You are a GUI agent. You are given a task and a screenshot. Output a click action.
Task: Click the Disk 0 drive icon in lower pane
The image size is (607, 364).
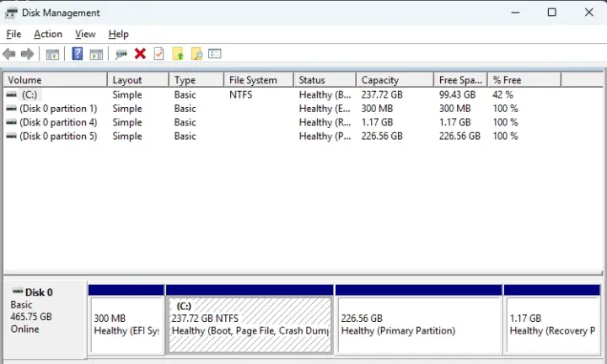[x=18, y=291]
